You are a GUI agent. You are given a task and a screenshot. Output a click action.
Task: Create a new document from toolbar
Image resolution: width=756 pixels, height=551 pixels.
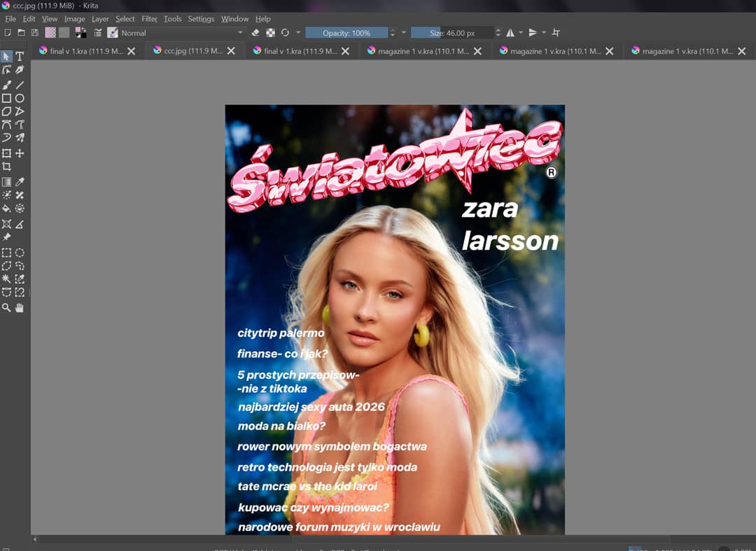click(x=8, y=33)
